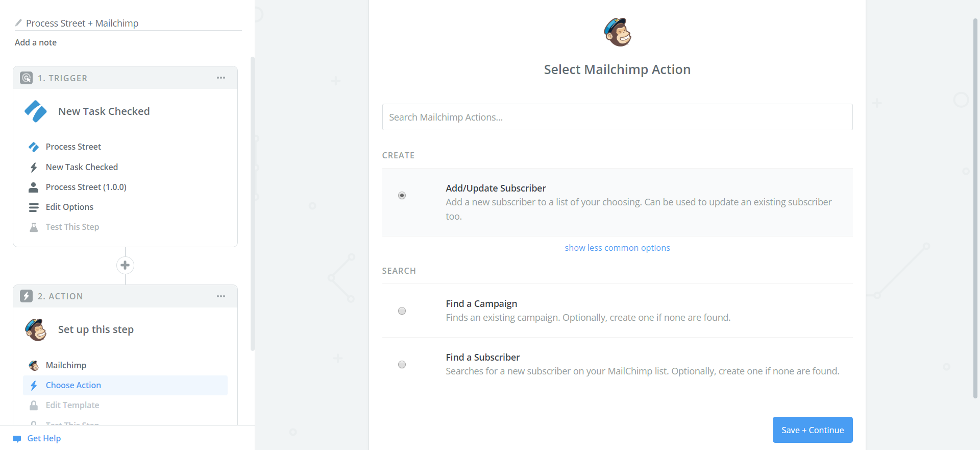
Task: Click the person icon beside Process Street (1.0.0)
Action: click(x=34, y=187)
